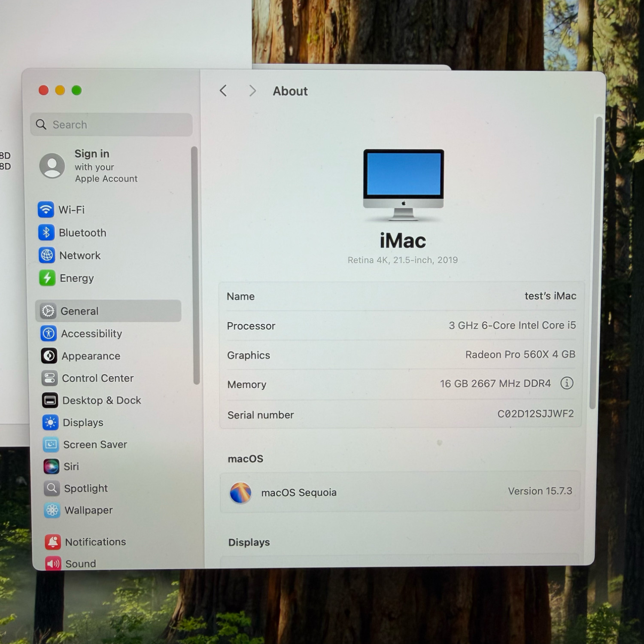Click the General gear icon
The width and height of the screenshot is (644, 644).
48,311
